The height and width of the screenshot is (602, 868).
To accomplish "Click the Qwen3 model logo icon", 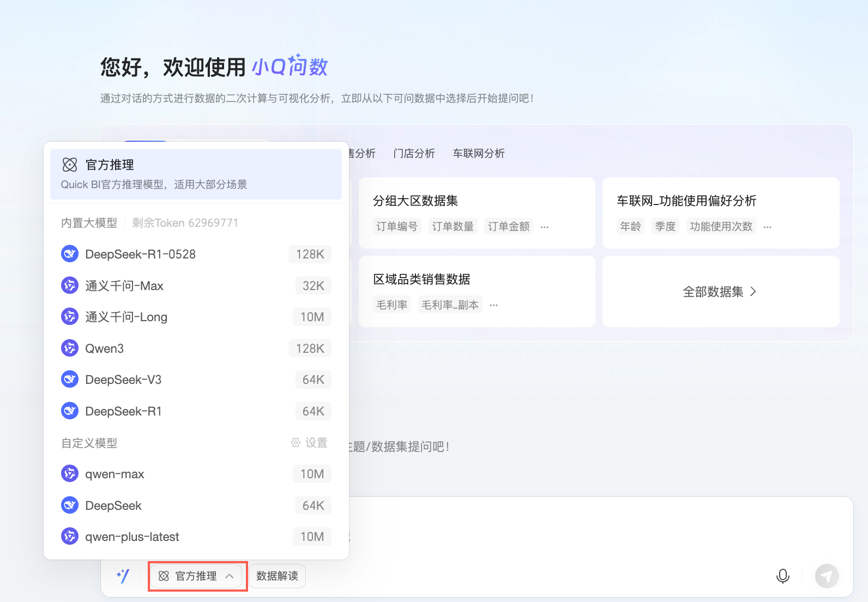I will pyautogui.click(x=70, y=348).
